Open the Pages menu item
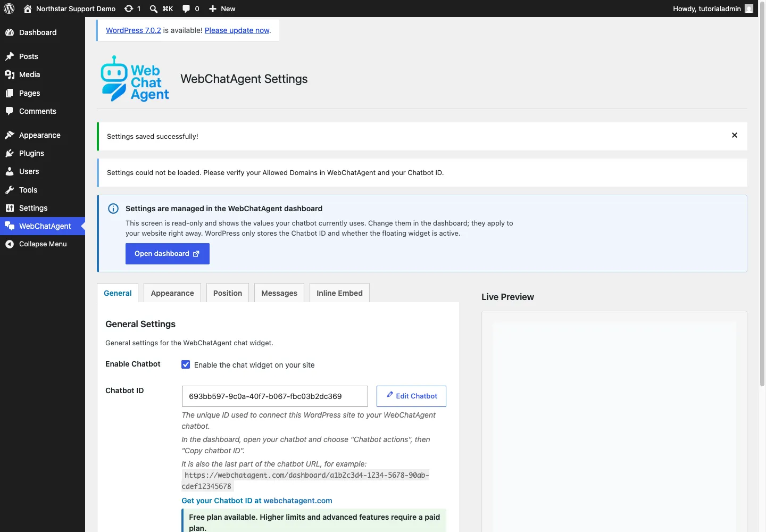 pyautogui.click(x=43, y=93)
